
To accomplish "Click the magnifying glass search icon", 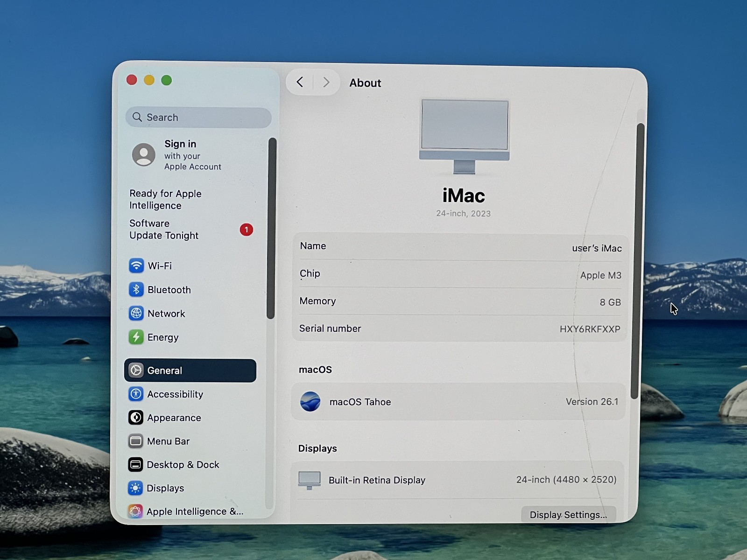I will 137,117.
